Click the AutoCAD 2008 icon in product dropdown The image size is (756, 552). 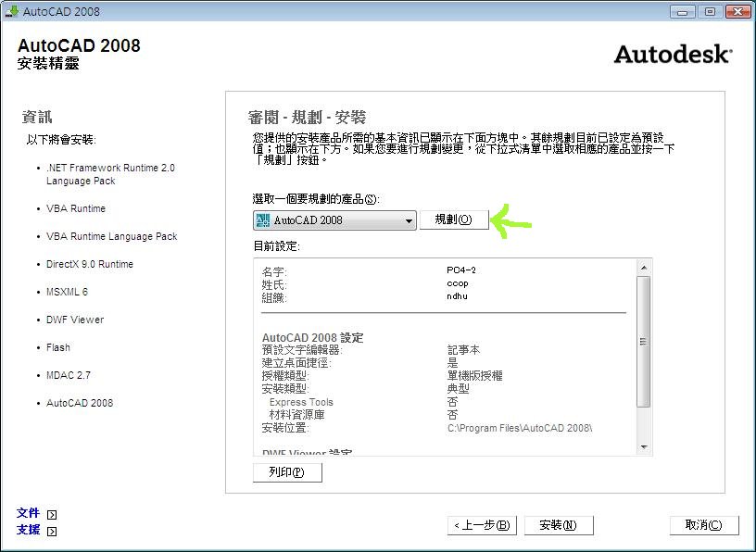263,220
